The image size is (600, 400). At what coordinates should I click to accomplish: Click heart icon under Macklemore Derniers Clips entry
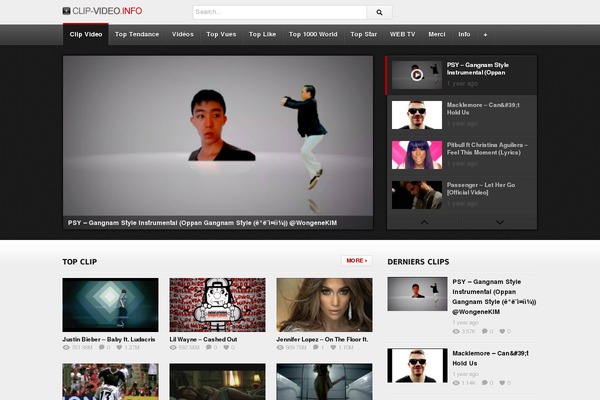pyautogui.click(x=502, y=383)
